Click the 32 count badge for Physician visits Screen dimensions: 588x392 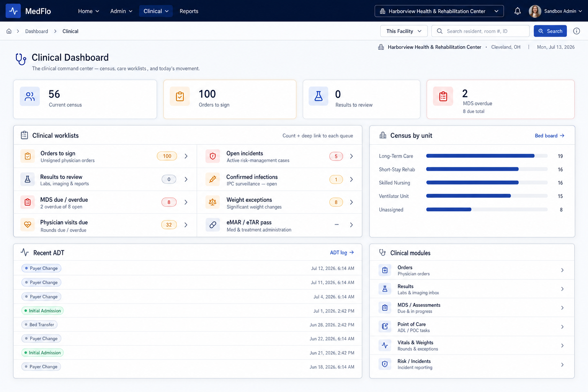click(169, 225)
